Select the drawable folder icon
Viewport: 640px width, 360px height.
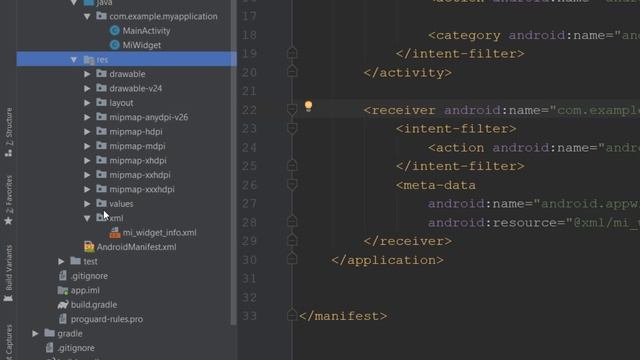[x=102, y=73]
